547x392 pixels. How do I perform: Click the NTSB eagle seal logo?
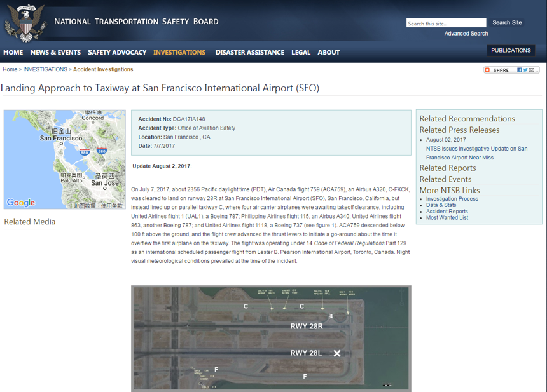(25, 23)
